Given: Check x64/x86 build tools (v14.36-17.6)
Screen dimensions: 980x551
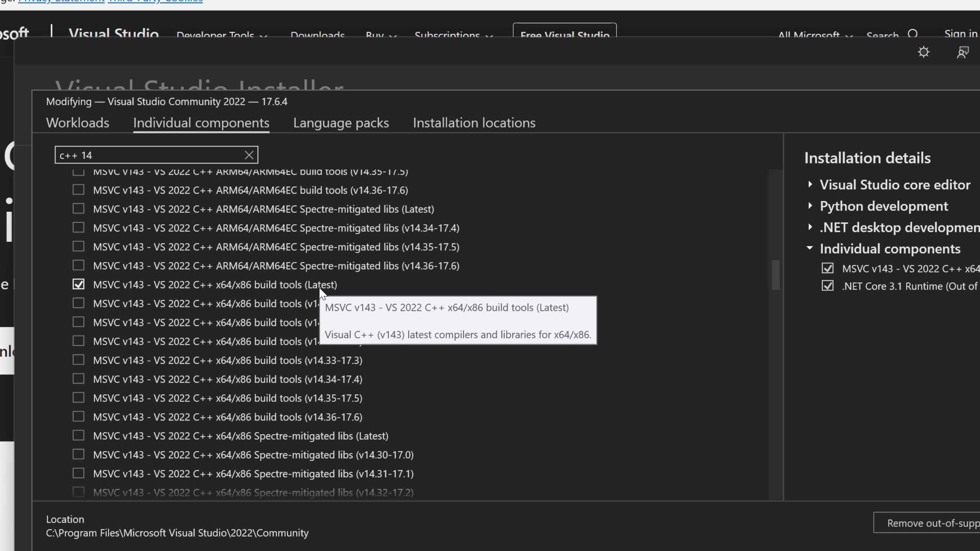Looking at the screenshot, I should coord(78,416).
